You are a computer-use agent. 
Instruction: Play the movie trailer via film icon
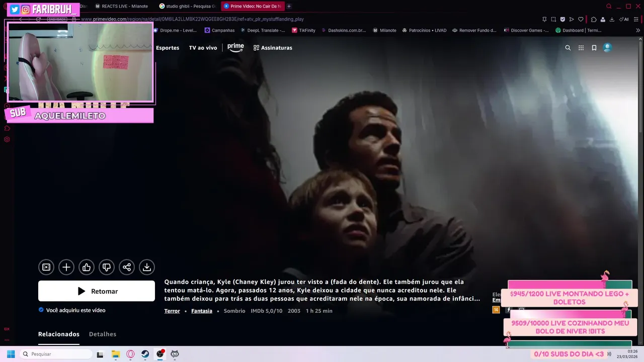[x=46, y=267]
